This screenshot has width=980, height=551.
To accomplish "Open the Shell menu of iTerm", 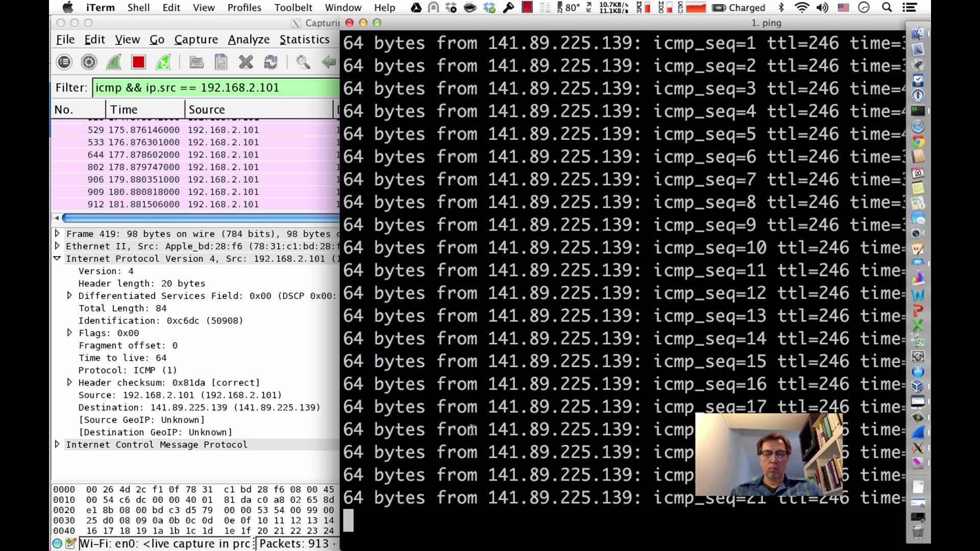I will 138,7.
